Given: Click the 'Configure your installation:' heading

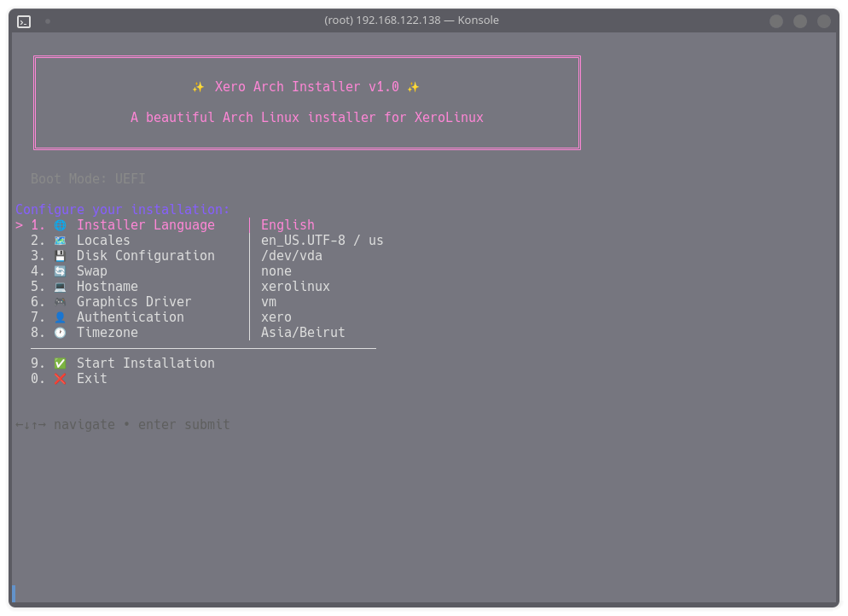Looking at the screenshot, I should point(123,210).
